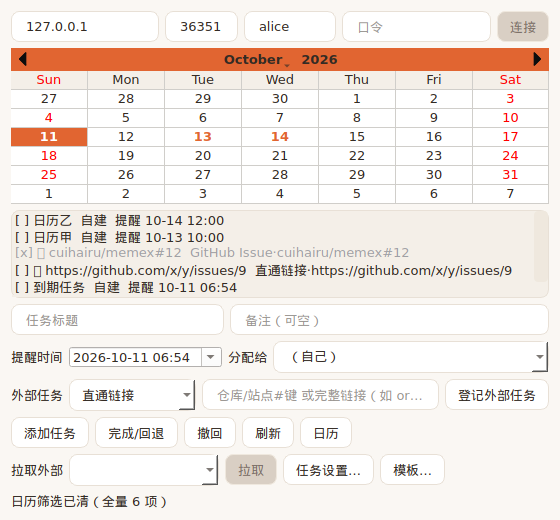
Task: Select October 20 in calendar
Action: pyautogui.click(x=203, y=156)
